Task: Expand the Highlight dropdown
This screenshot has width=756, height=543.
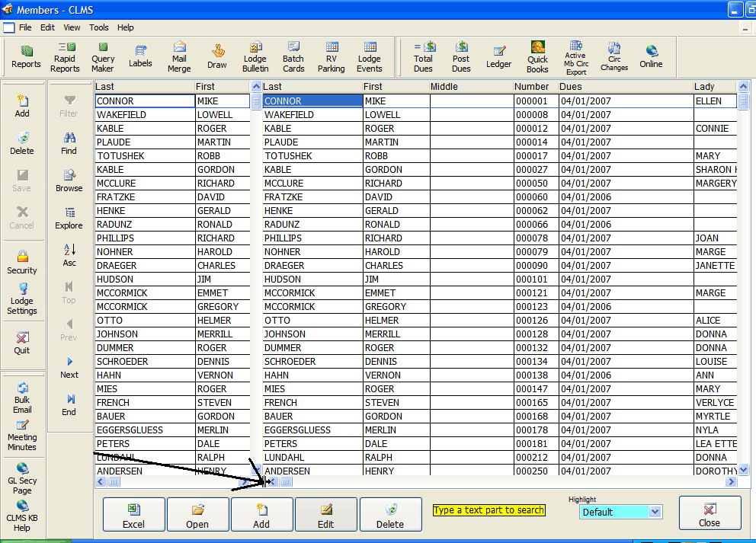Action: pyautogui.click(x=655, y=513)
